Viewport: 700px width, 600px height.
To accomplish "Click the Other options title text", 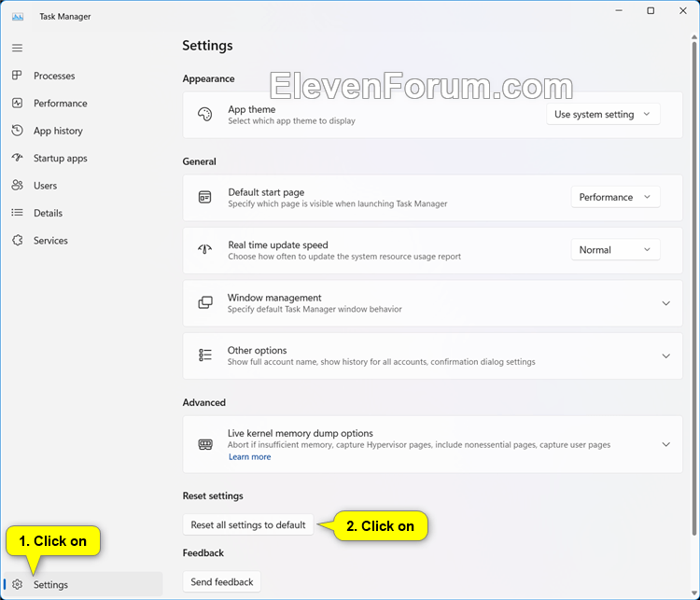I will pyautogui.click(x=258, y=350).
